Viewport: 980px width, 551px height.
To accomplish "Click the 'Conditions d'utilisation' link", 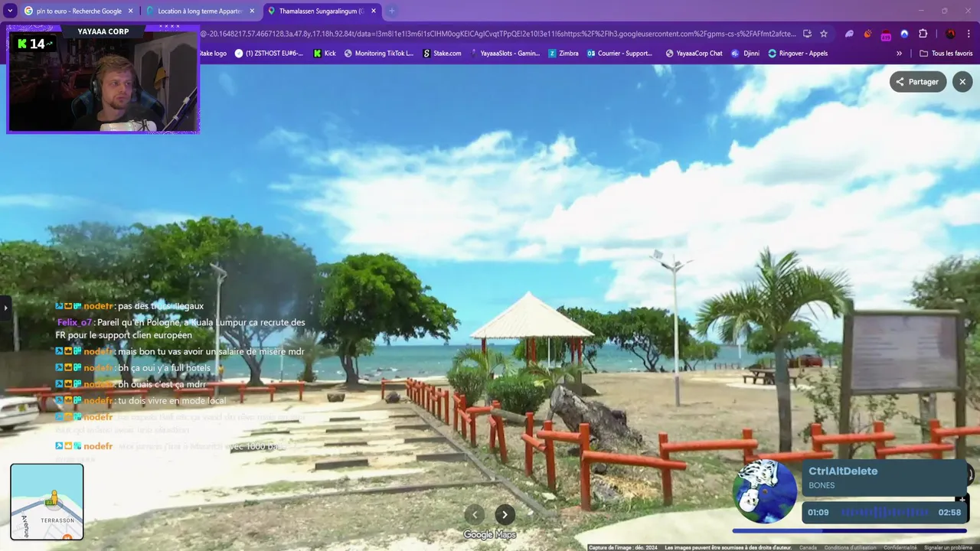I will click(x=851, y=547).
